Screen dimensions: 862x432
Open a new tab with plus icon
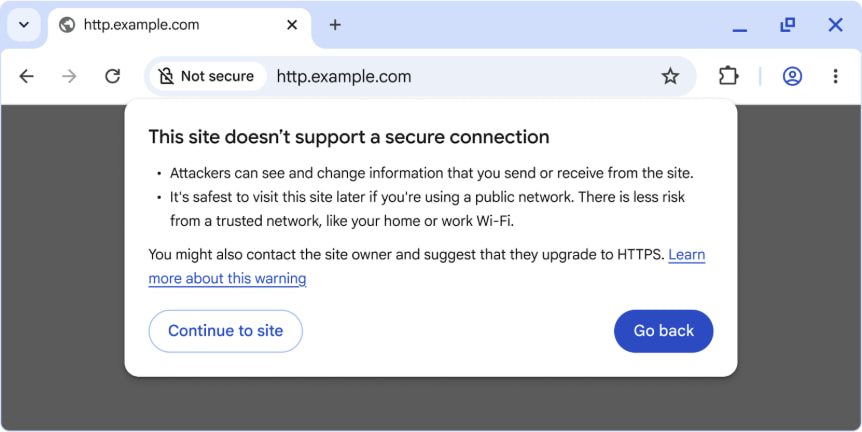[x=335, y=25]
